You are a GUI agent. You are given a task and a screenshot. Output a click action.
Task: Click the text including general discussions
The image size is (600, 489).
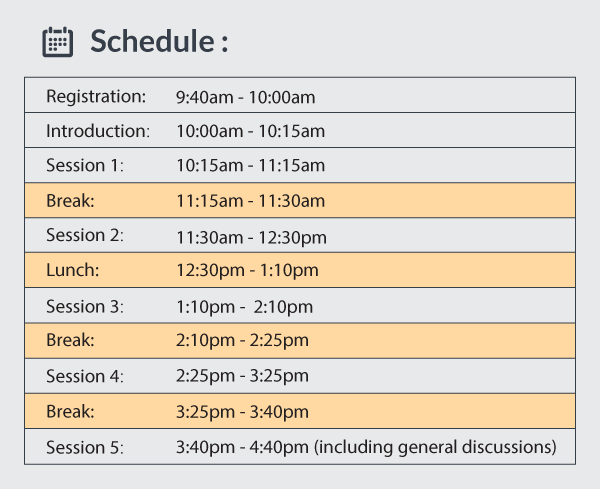[435, 447]
